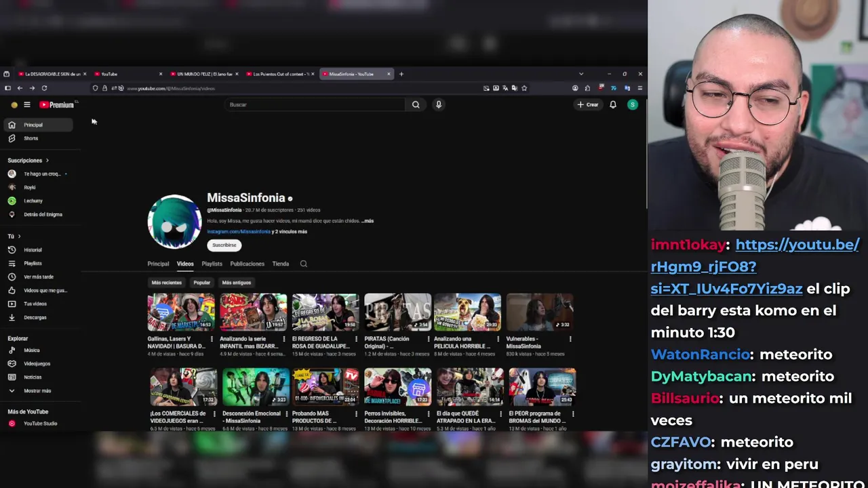Go forward in browser history
This screenshot has width=868, height=488.
(x=32, y=88)
